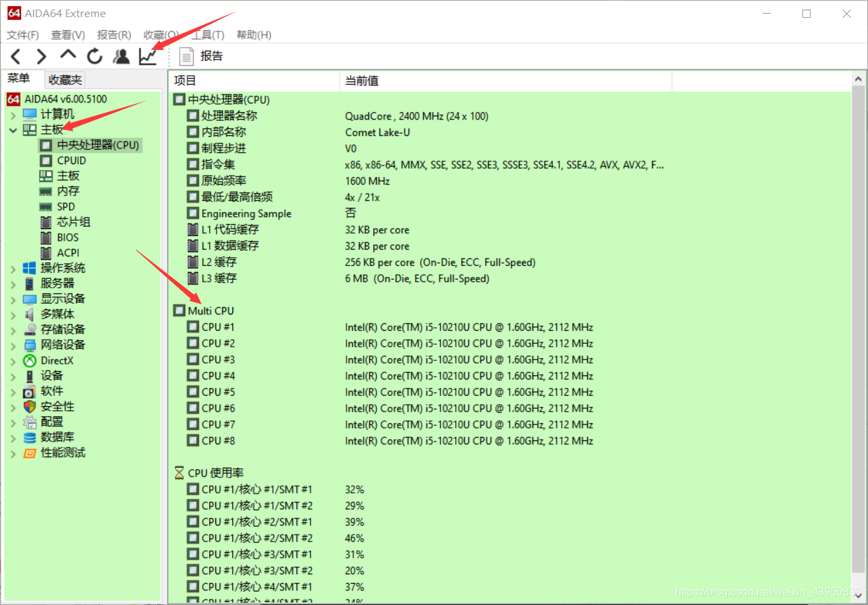Select 主板 category in the tree
868x605 pixels.
52,129
